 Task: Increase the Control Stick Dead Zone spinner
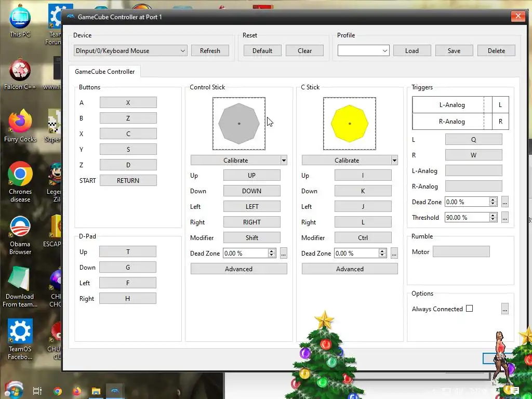click(x=271, y=251)
